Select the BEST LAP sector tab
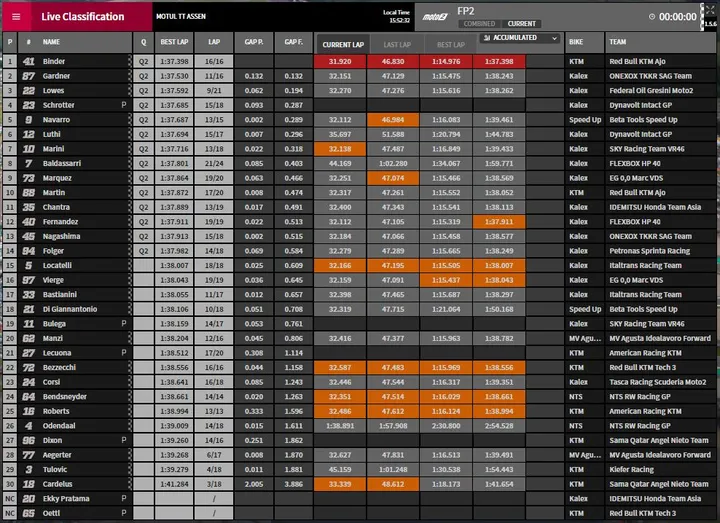720x523 pixels. (x=451, y=45)
